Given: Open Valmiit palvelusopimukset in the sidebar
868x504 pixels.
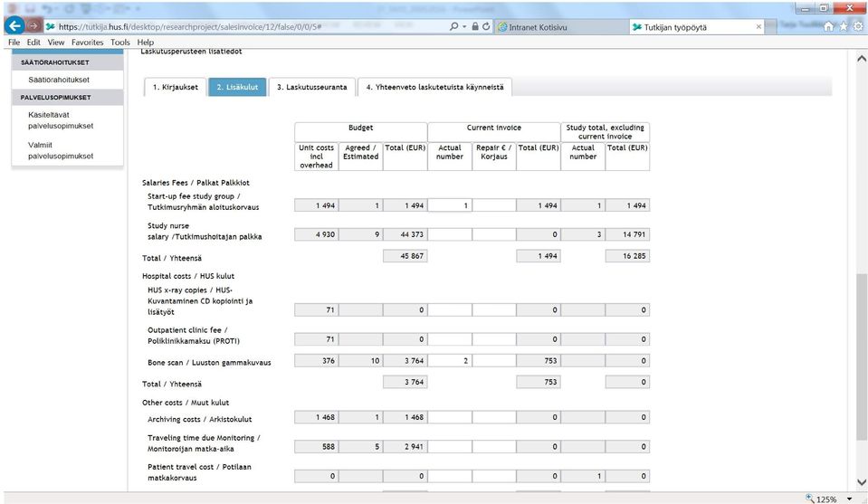Looking at the screenshot, I should tap(61, 150).
